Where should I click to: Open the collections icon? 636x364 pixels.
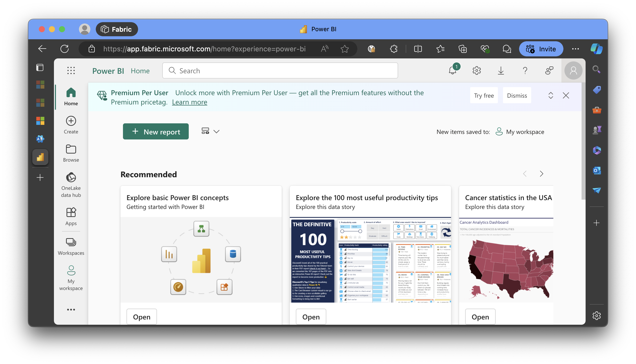[463, 49]
